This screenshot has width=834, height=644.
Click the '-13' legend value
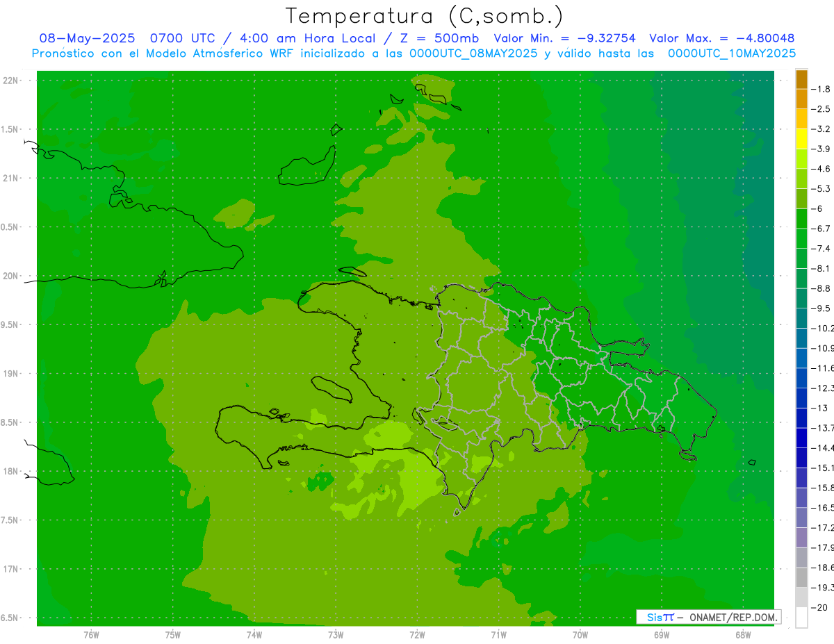coord(821,408)
